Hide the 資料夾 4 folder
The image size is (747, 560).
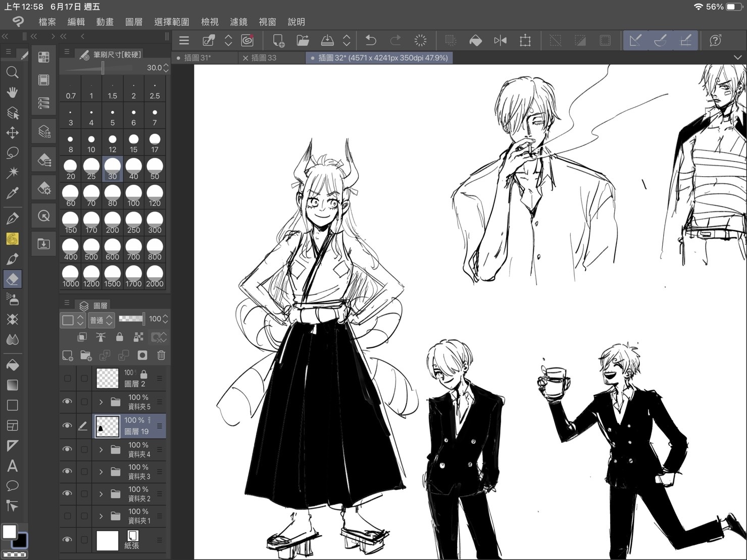67,449
